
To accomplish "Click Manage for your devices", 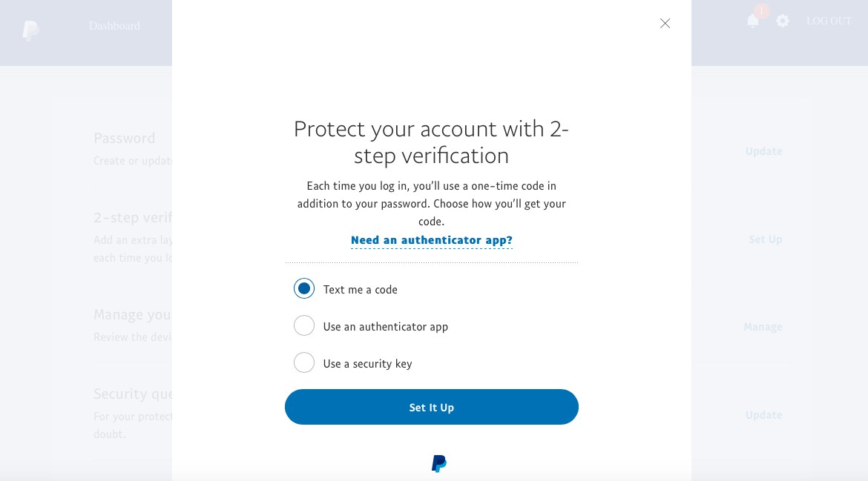I will [x=763, y=327].
